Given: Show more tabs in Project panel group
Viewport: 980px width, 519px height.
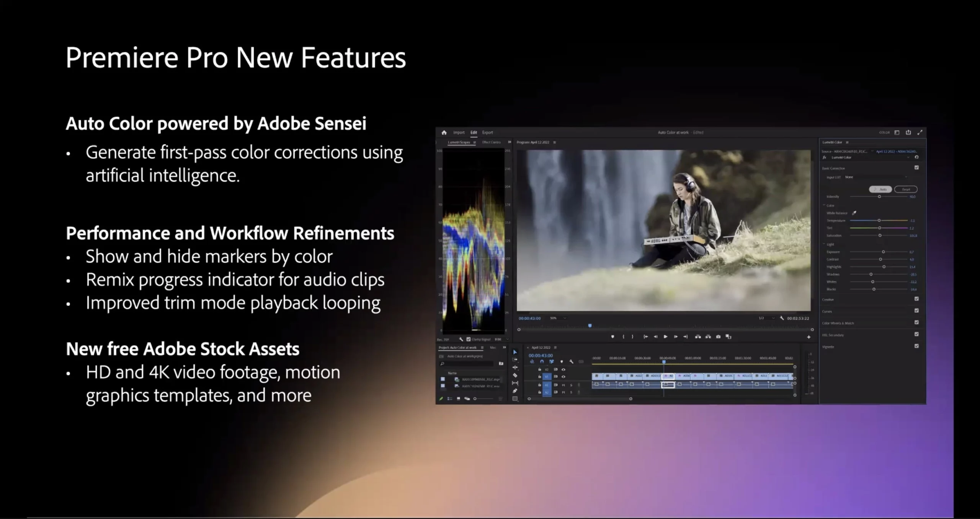Looking at the screenshot, I should click(504, 347).
